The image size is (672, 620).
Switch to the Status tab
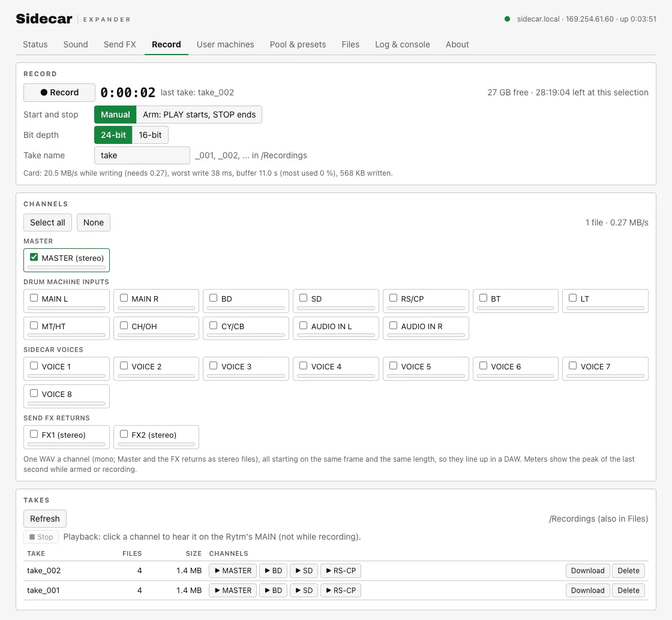coord(35,44)
